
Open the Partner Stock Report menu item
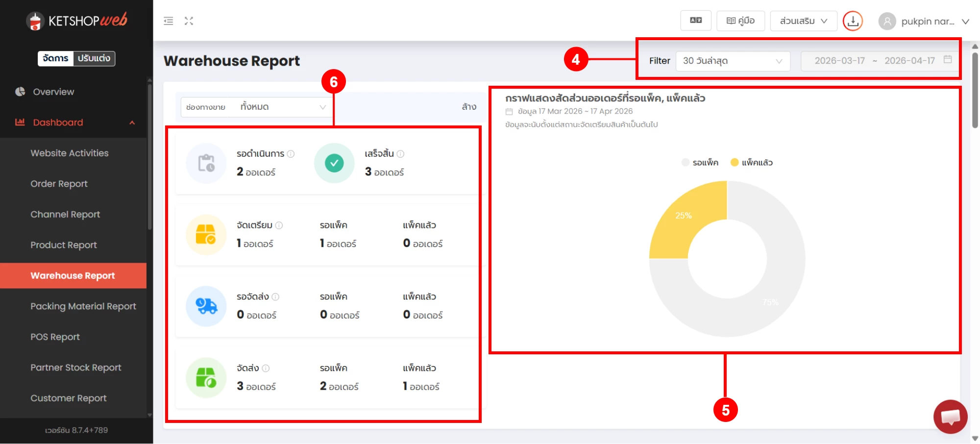tap(76, 367)
